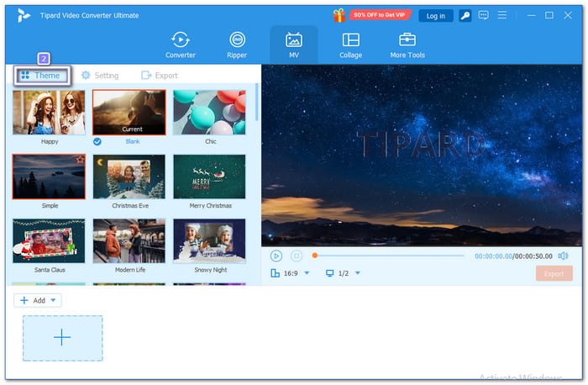This screenshot has width=588, height=385.
Task: Expand the Add dropdown arrow
Action: (x=53, y=300)
